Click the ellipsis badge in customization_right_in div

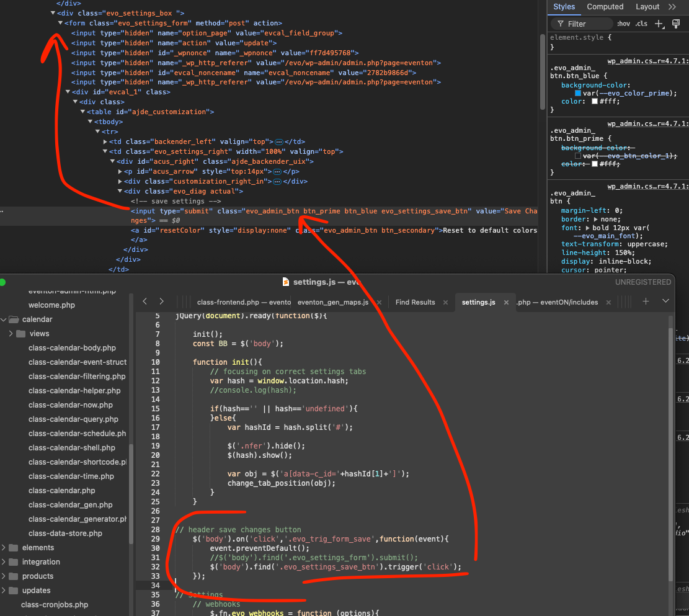[277, 182]
